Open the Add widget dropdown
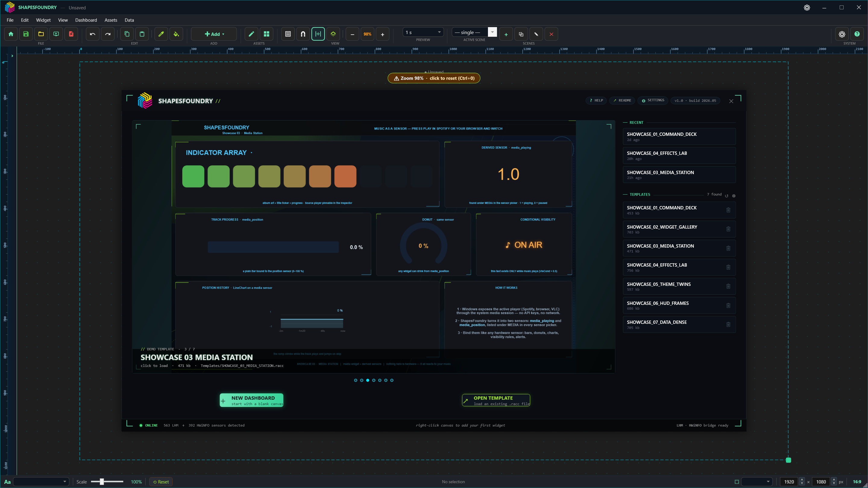The width and height of the screenshot is (868, 488). (214, 34)
